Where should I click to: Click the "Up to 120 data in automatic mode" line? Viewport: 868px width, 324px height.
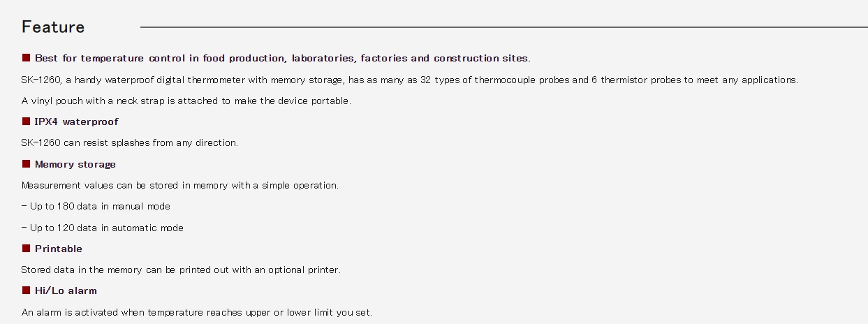[x=103, y=228]
